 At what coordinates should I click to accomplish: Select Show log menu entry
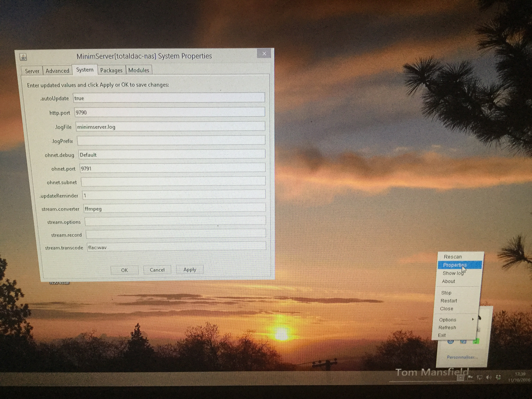pyautogui.click(x=453, y=273)
